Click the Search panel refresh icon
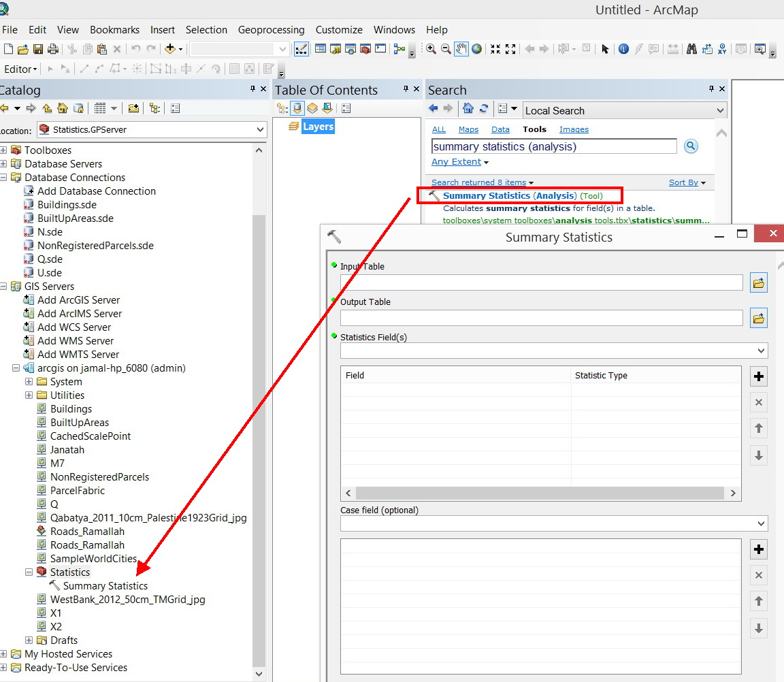The width and height of the screenshot is (784, 682). tap(483, 108)
